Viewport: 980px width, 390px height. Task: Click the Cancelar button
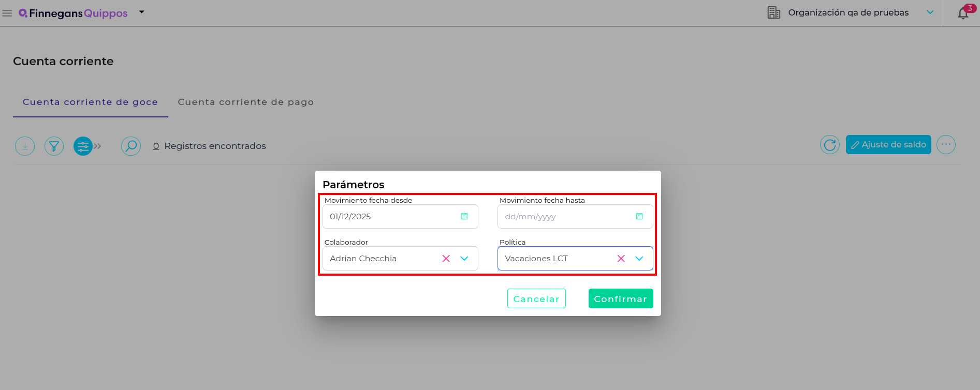[x=536, y=299]
